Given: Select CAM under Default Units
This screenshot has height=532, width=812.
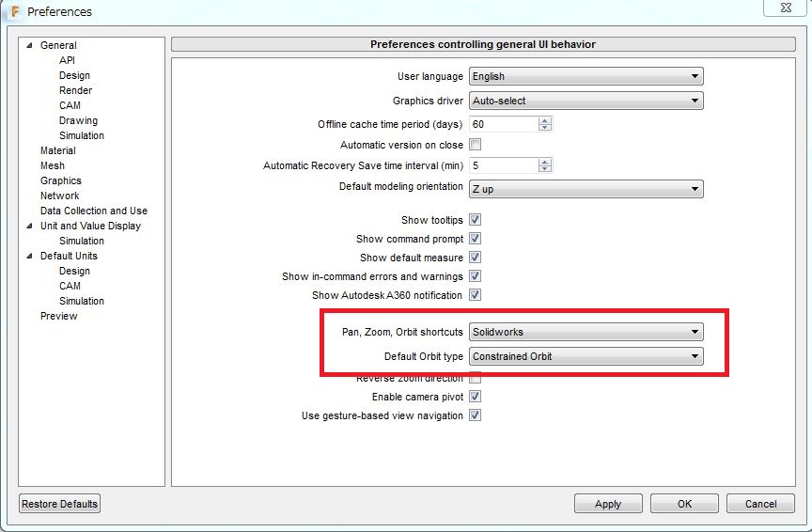Looking at the screenshot, I should point(70,286).
